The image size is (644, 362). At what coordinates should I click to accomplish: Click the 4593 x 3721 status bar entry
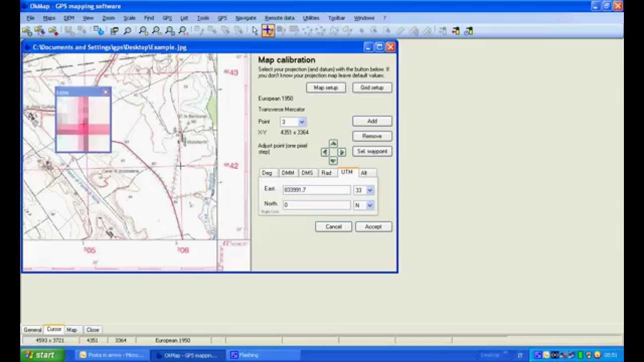pyautogui.click(x=50, y=340)
